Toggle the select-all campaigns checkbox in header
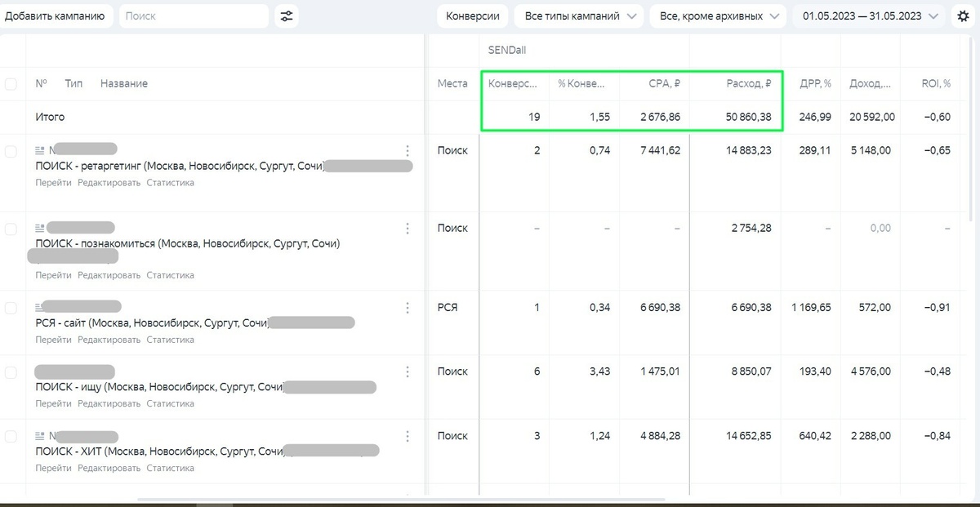The height and width of the screenshot is (507, 980). pos(11,84)
